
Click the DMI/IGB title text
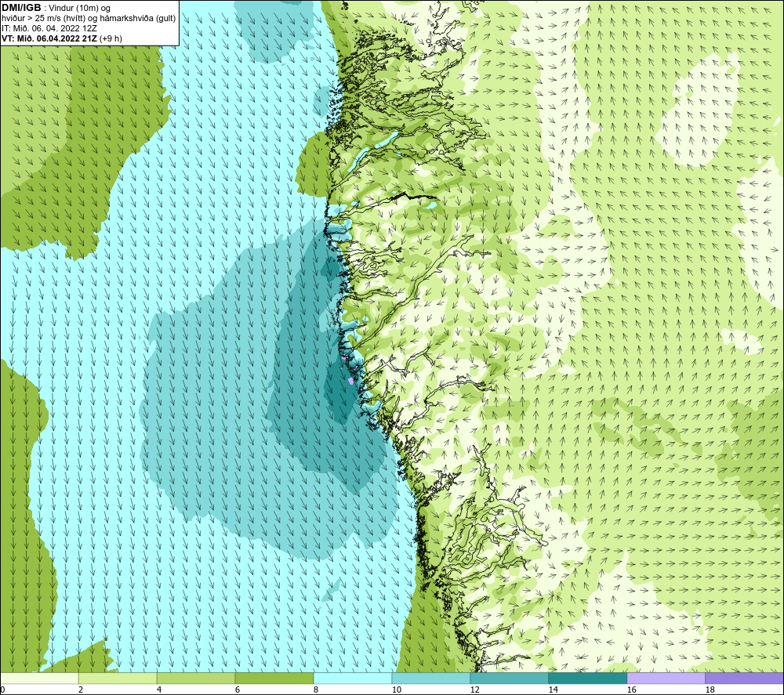click(21, 8)
